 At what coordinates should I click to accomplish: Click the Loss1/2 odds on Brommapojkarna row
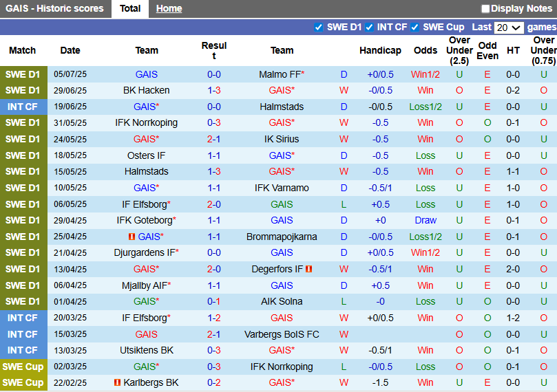pyautogui.click(x=425, y=237)
